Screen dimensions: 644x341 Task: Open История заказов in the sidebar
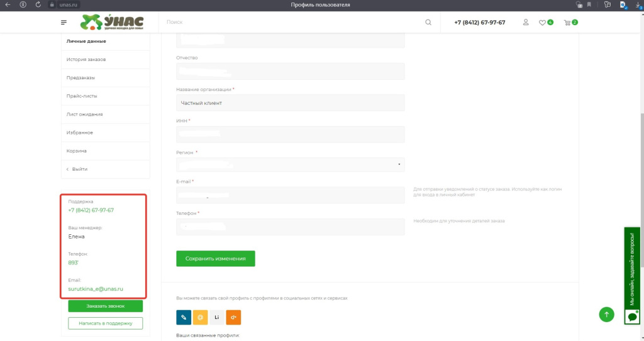(x=86, y=60)
